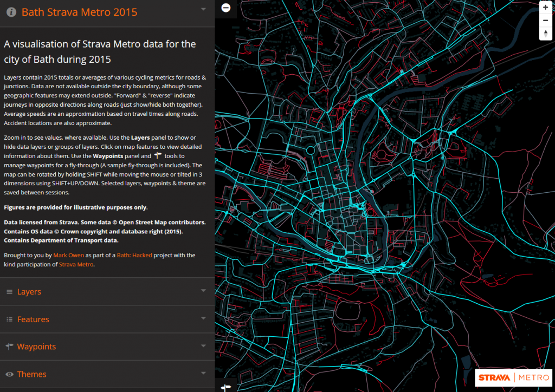Click the Layers stacked-lines icon
This screenshot has height=392, width=555.
tap(9, 292)
